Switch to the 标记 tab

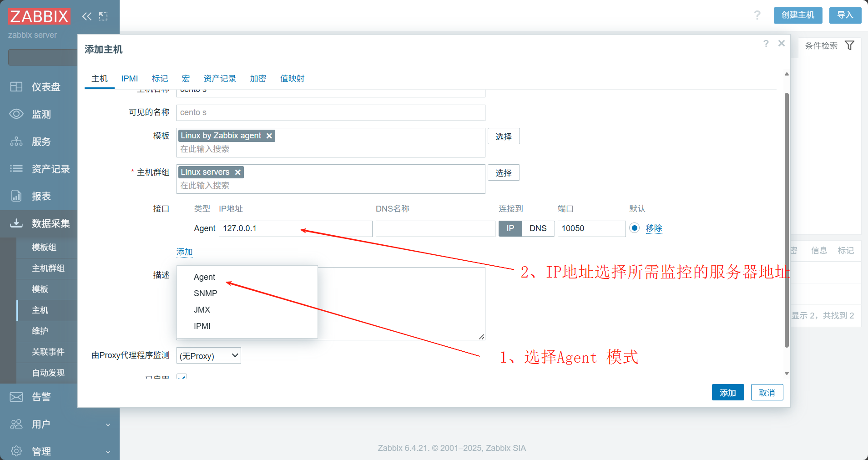pos(160,79)
